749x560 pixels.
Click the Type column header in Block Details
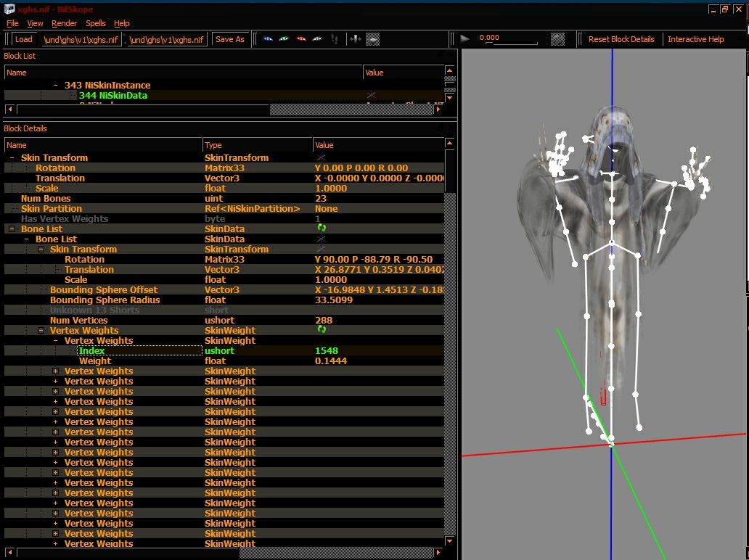point(258,145)
